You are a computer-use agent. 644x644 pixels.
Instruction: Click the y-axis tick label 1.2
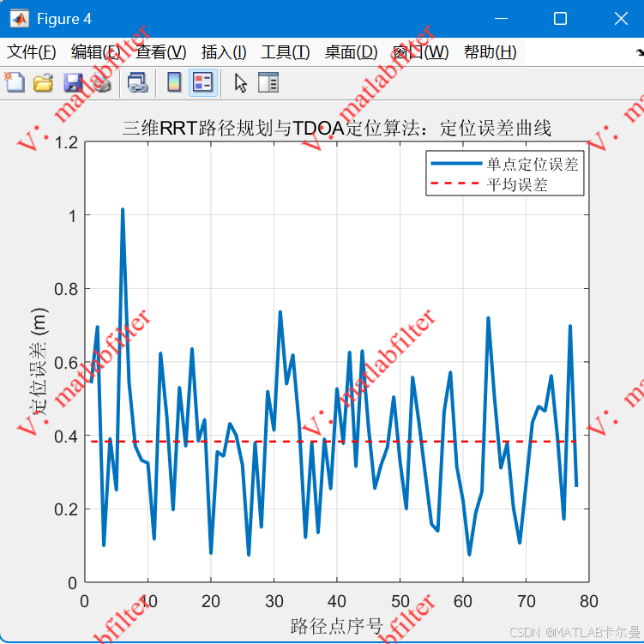67,143
